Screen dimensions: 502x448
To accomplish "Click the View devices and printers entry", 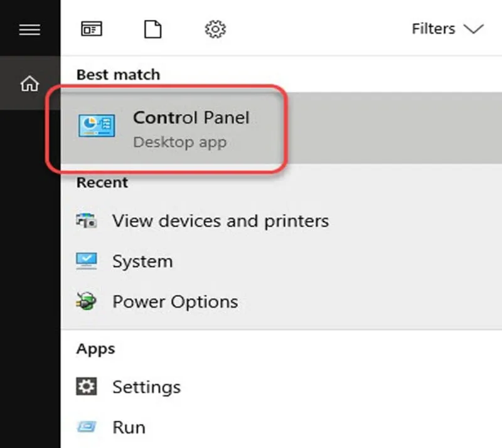I will tap(220, 221).
